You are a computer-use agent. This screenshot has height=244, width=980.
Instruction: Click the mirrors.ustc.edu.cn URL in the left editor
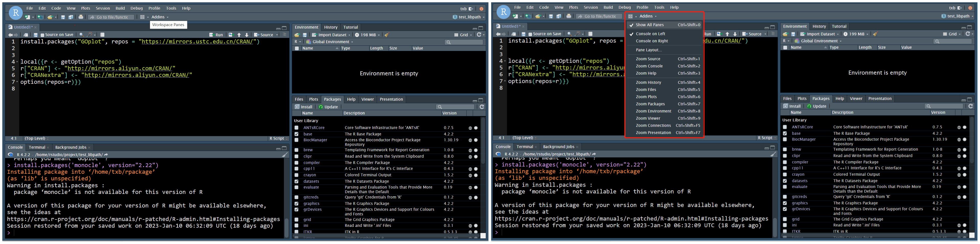pos(197,42)
